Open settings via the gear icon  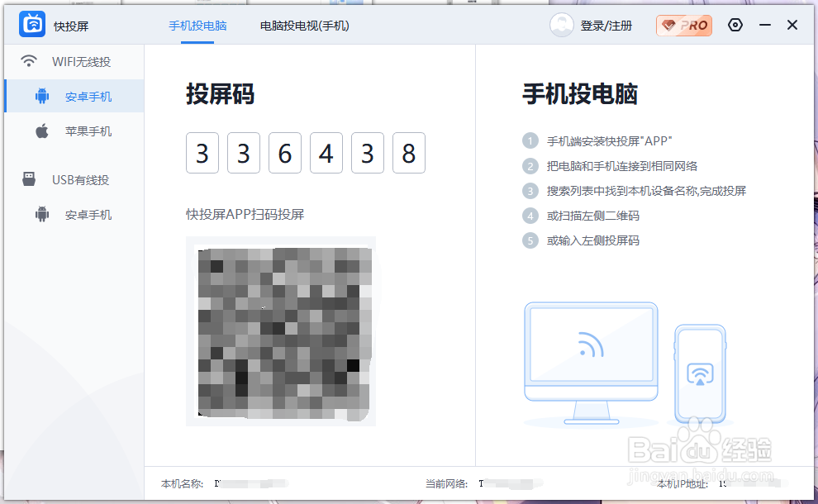[735, 25]
